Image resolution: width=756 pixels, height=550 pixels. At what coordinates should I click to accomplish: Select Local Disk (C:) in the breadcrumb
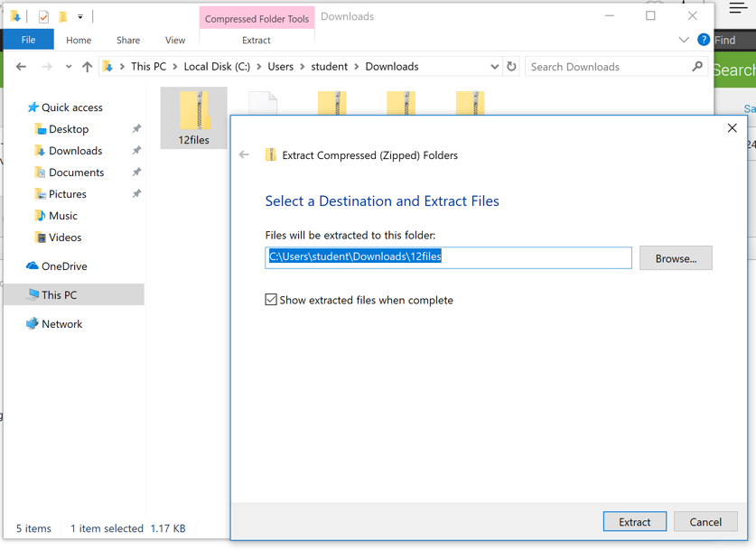click(217, 67)
